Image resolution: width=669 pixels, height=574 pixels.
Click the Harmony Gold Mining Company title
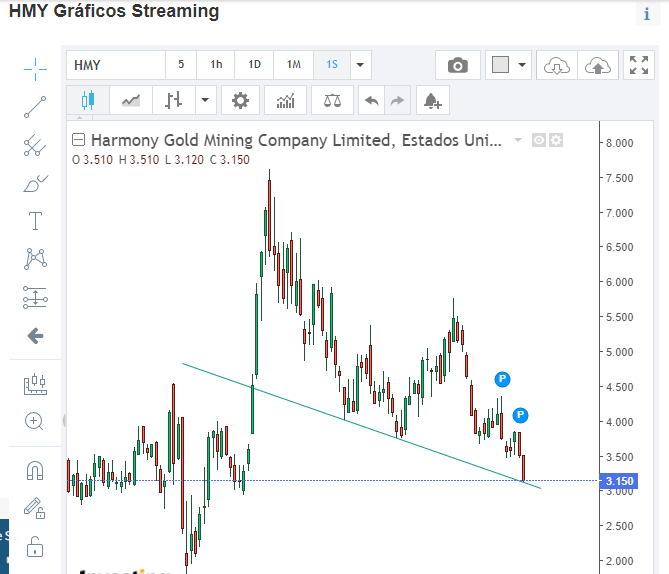296,140
